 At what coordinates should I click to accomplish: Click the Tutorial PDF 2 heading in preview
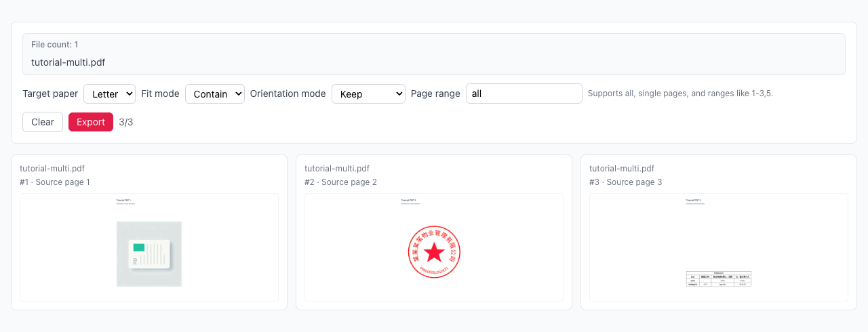point(409,201)
